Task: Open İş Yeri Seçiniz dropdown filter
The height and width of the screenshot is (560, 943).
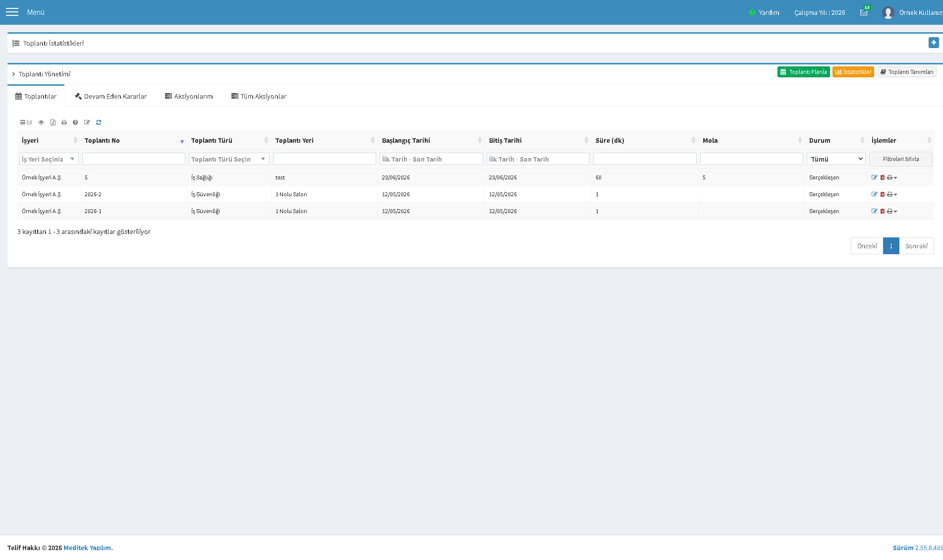Action: (49, 159)
